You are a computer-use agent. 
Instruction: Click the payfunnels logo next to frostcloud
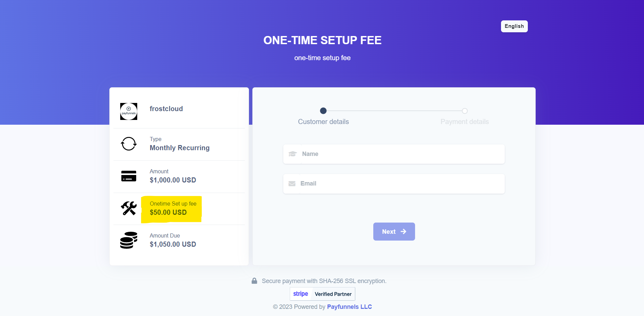(128, 111)
